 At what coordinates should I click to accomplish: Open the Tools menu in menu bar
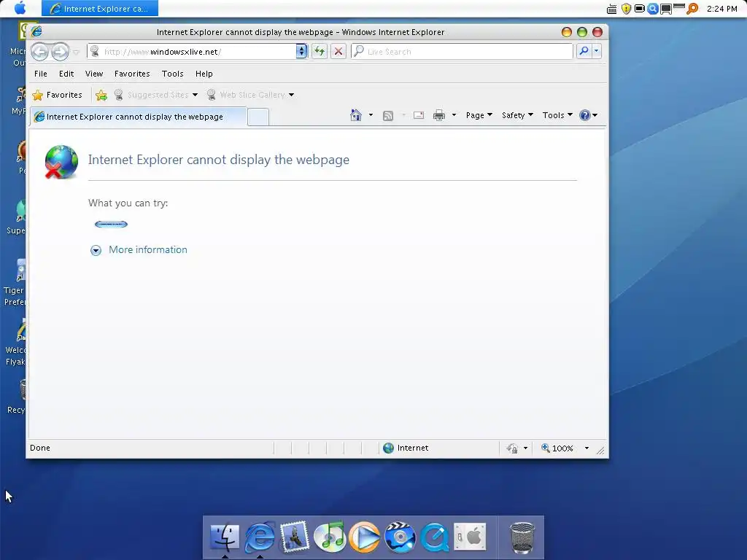(172, 74)
